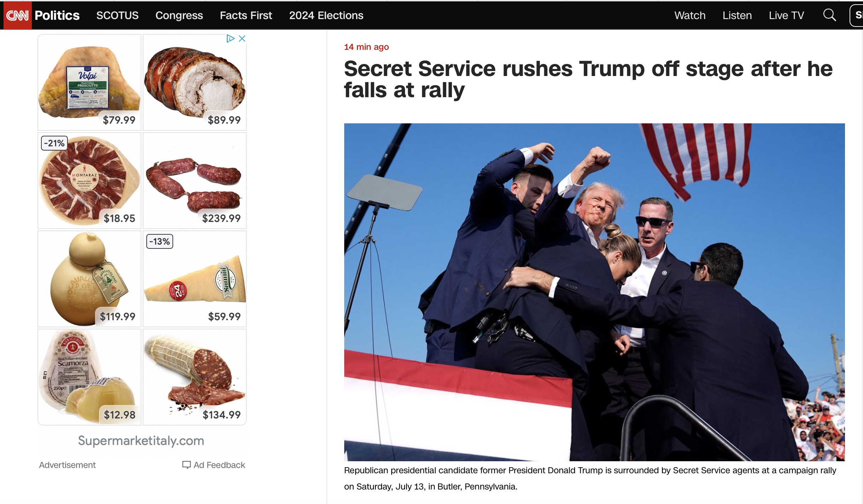Open the search magnifier icon
Image resolution: width=863 pixels, height=504 pixels.
(829, 15)
